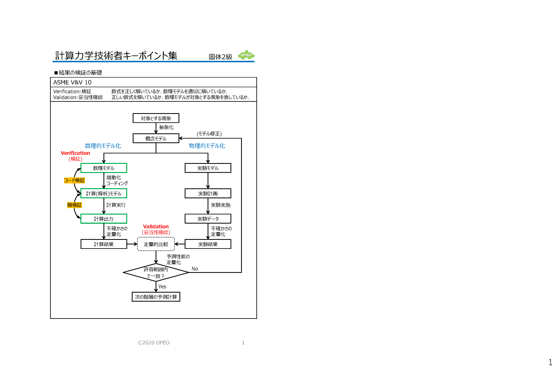Click the green OPEO logo icon
The width and height of the screenshot is (558, 392).
coord(246,55)
